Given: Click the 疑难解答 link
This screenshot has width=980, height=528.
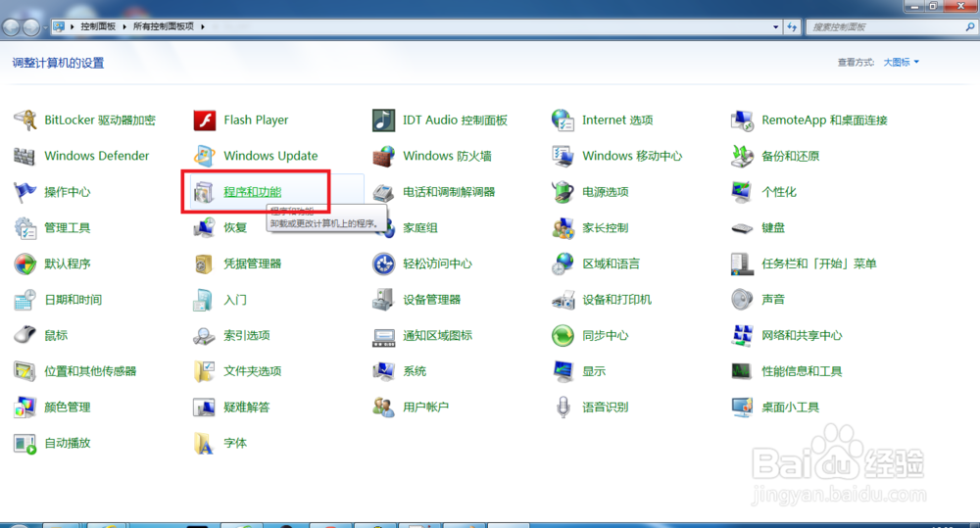Looking at the screenshot, I should tap(247, 407).
